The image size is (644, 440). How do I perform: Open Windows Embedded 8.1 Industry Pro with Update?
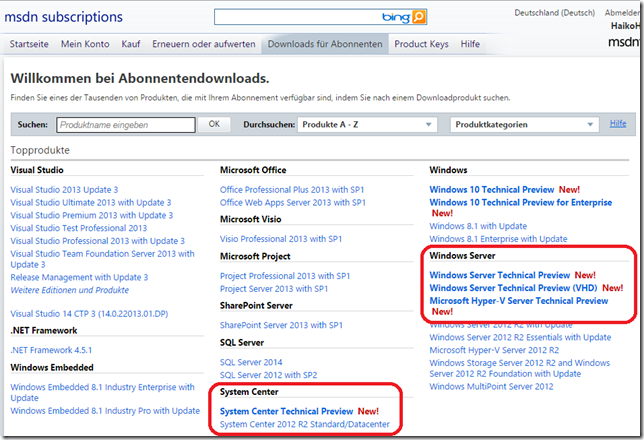[x=105, y=411]
